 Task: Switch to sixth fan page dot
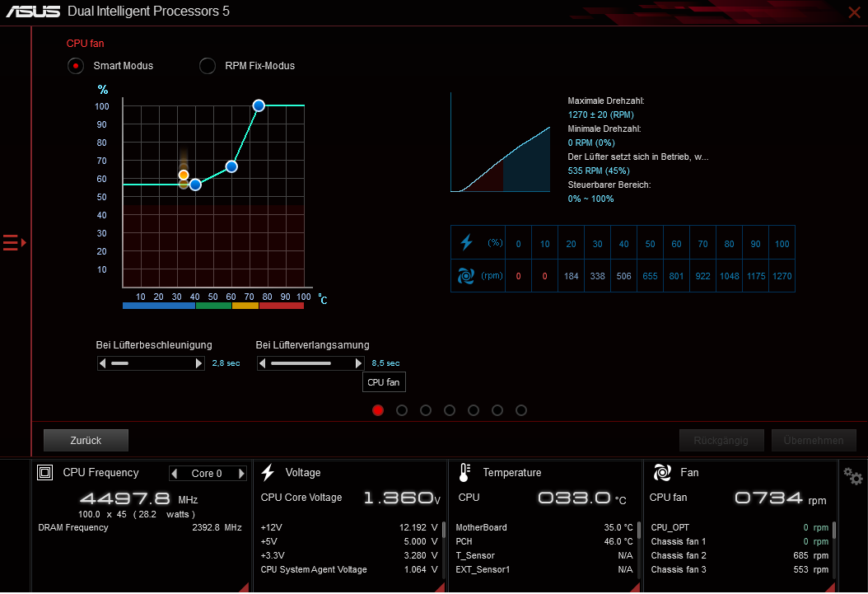coord(497,410)
